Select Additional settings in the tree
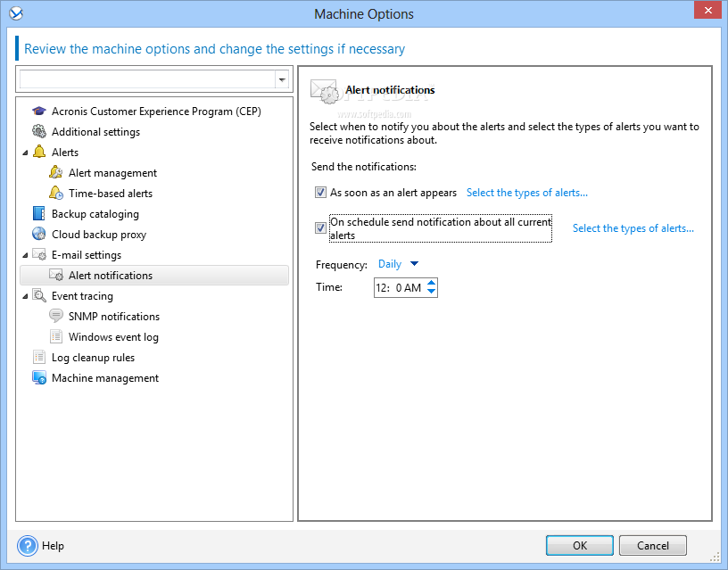728x570 pixels. (95, 132)
